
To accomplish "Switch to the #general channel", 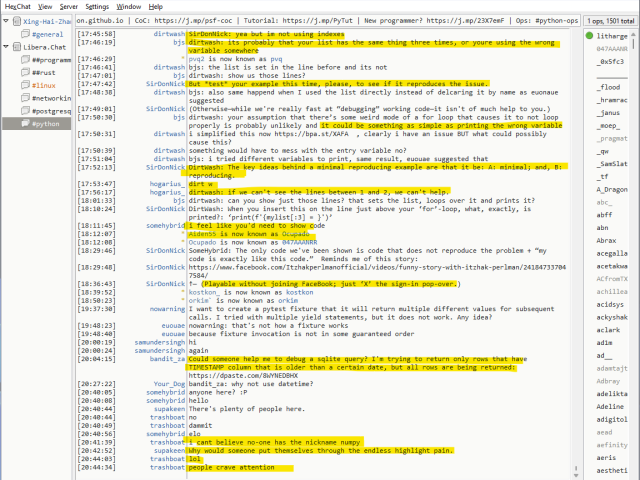I will coord(47,34).
